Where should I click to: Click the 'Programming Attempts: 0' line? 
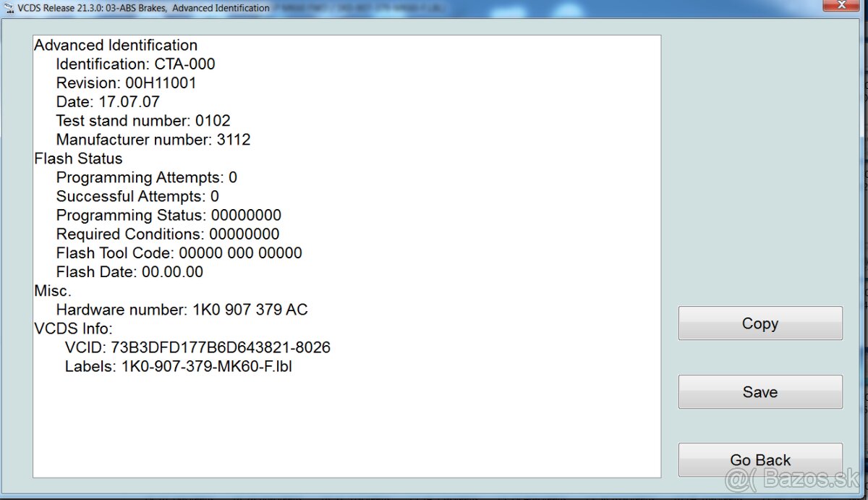(x=147, y=177)
